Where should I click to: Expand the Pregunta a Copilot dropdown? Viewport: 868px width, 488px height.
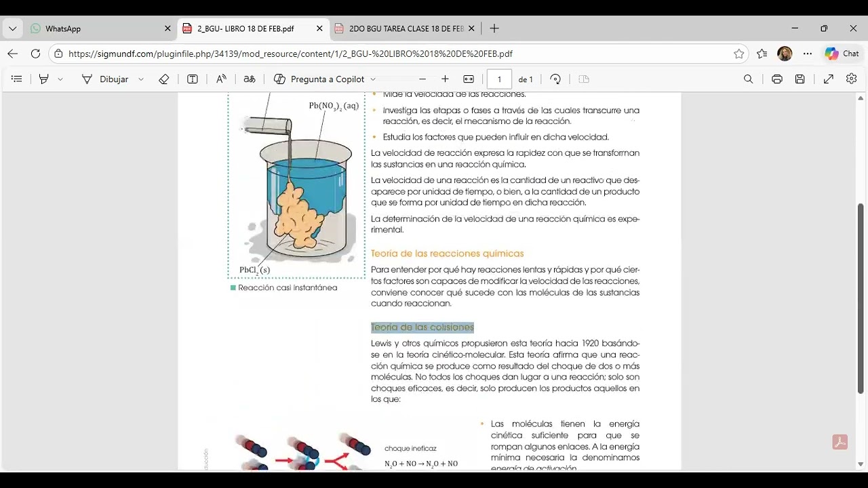pos(373,79)
